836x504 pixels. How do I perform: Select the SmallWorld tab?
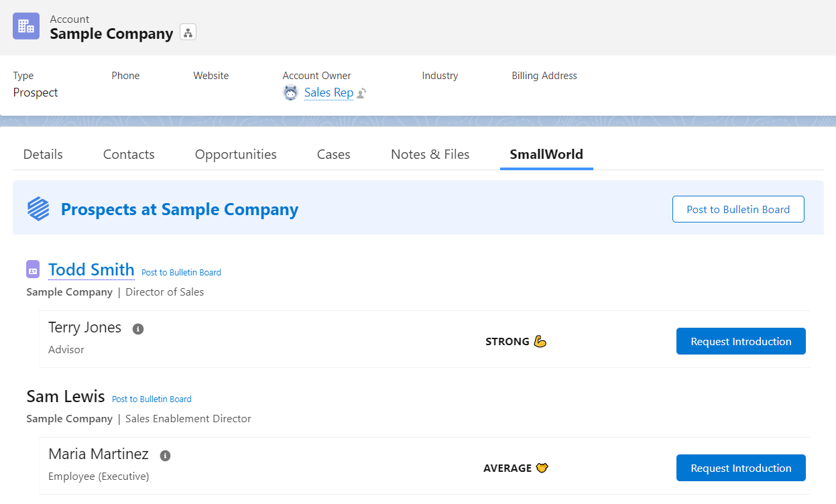546,154
